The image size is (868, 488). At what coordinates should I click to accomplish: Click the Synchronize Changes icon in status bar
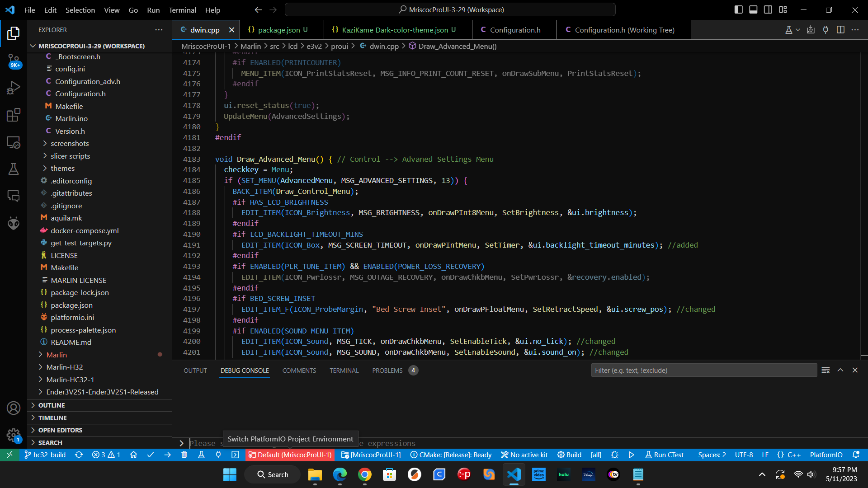79,455
